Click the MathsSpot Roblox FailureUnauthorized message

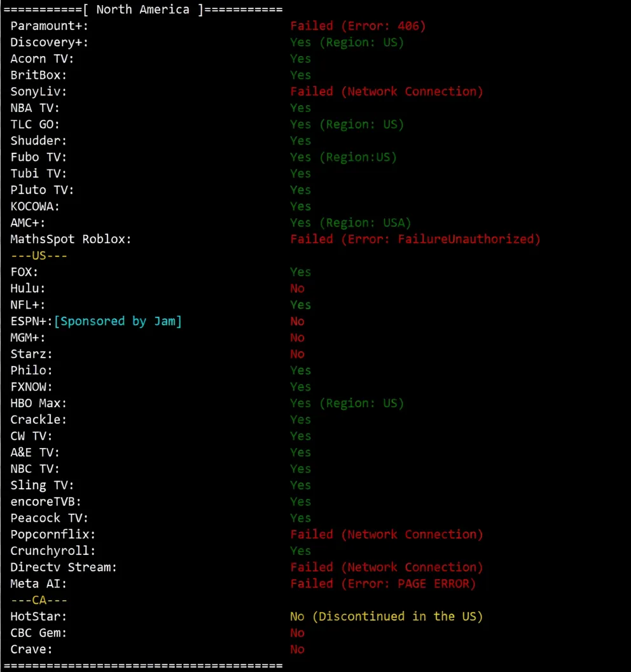(415, 239)
